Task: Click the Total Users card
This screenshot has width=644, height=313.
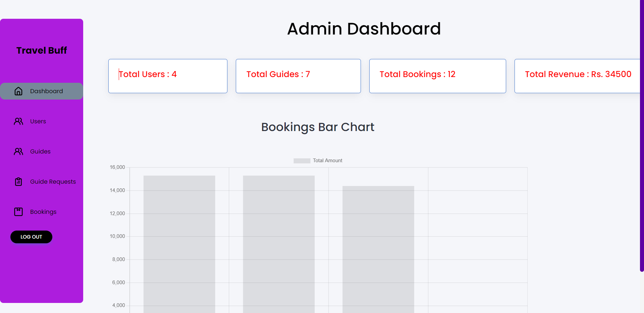Action: 167,76
